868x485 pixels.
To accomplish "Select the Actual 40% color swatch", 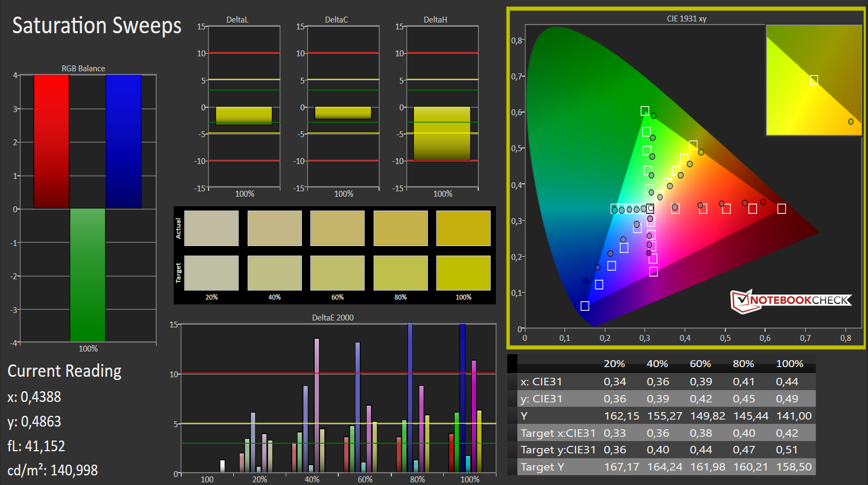I will click(x=275, y=228).
